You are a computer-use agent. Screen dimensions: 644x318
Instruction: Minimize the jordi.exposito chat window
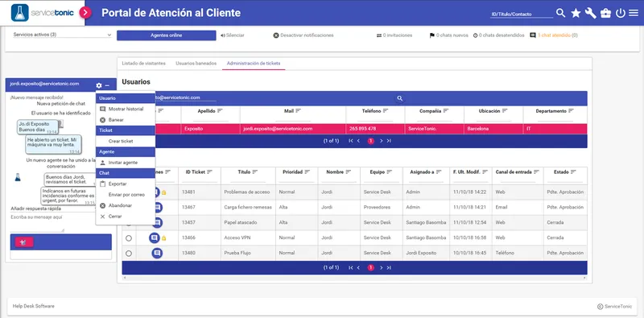click(107, 85)
